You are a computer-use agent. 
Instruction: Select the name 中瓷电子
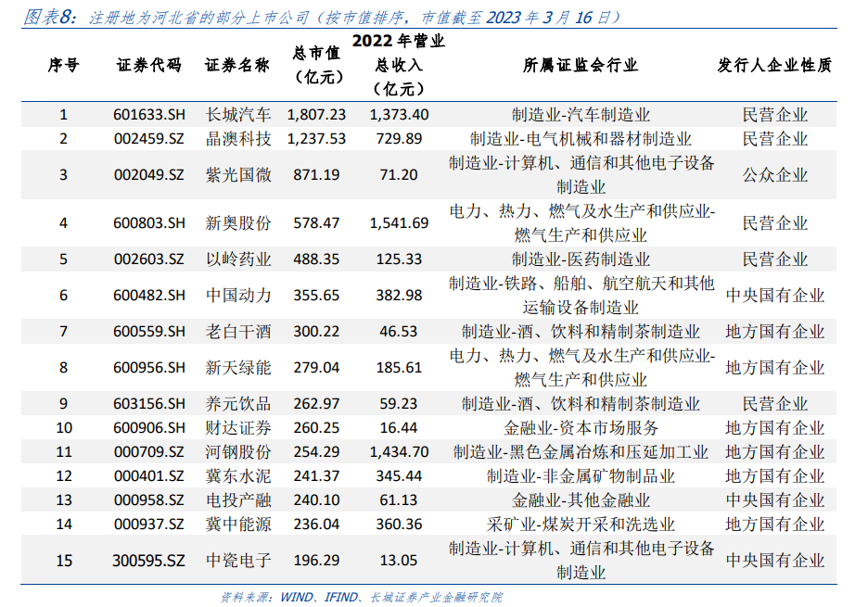point(238,561)
